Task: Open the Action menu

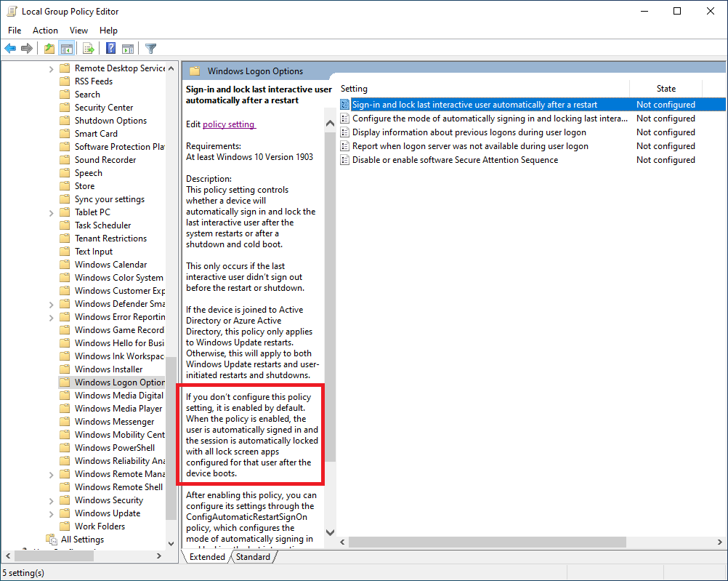Action: click(x=45, y=31)
